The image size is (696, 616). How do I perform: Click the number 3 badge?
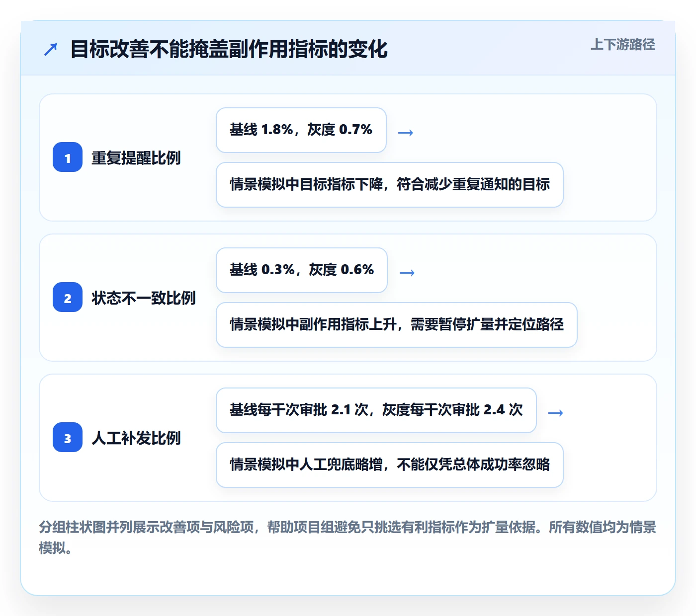click(68, 437)
